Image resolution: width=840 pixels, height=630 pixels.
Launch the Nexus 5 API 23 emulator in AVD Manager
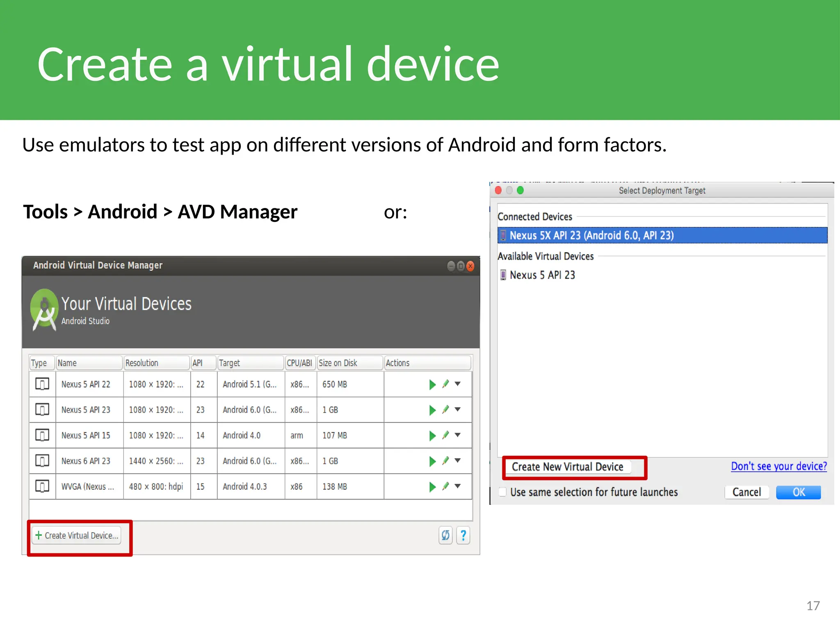click(x=432, y=410)
